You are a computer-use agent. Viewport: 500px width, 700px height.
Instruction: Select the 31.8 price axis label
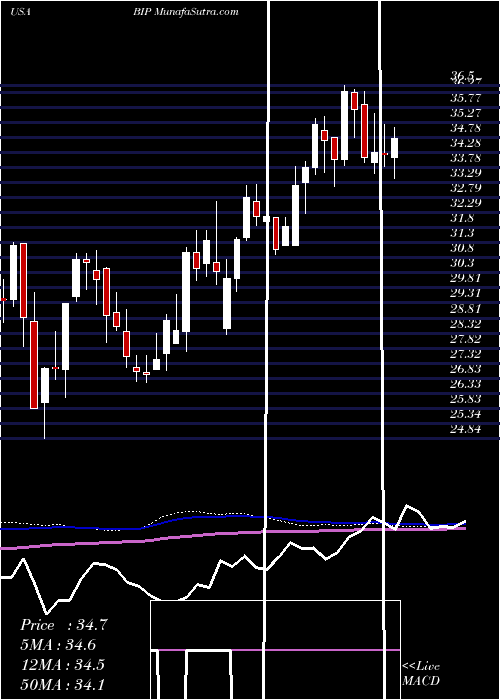tap(462, 218)
